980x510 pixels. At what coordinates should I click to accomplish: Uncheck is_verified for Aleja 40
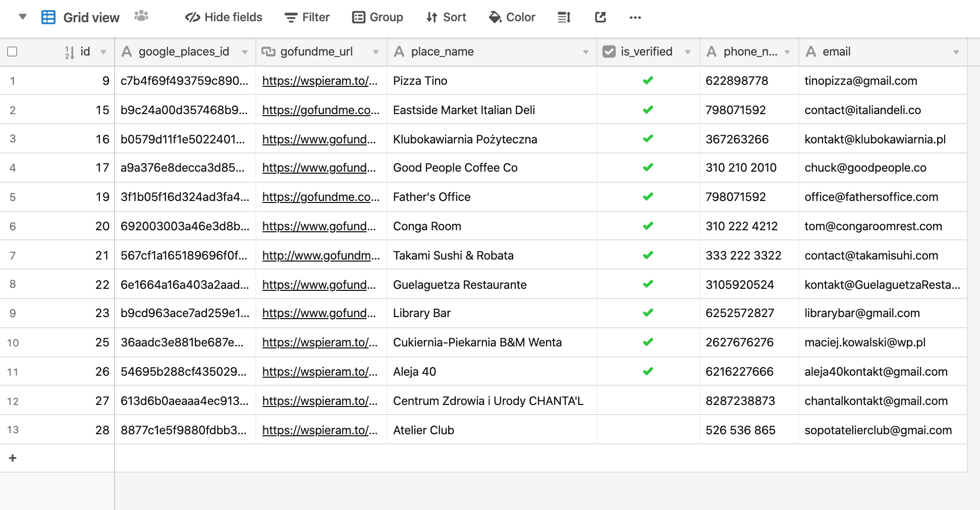(x=648, y=371)
